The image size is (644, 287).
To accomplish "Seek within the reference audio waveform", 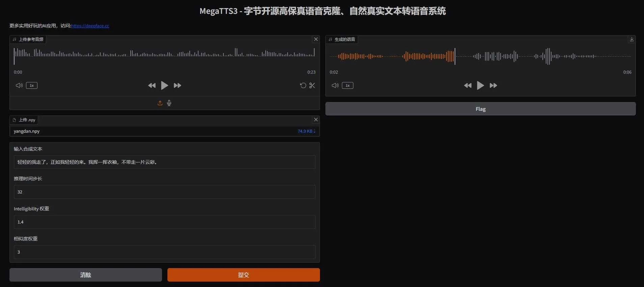I will (x=164, y=56).
